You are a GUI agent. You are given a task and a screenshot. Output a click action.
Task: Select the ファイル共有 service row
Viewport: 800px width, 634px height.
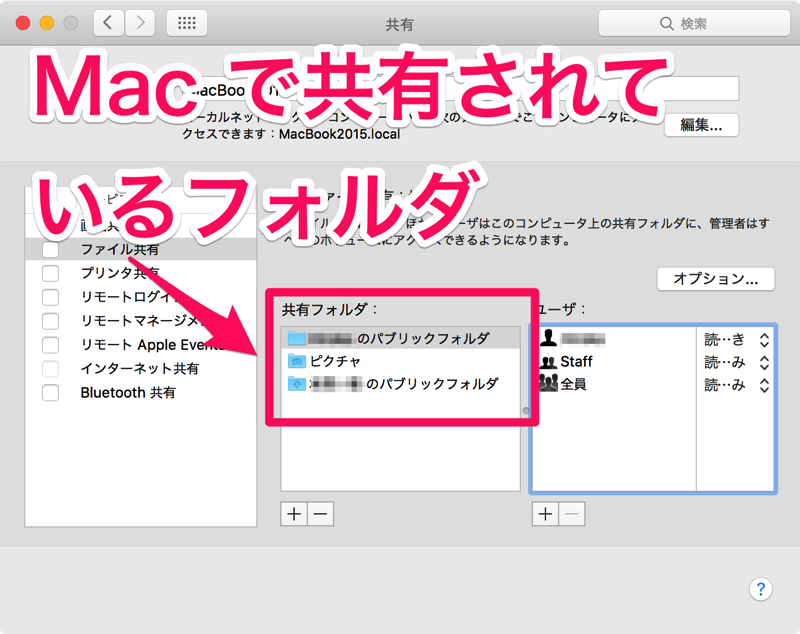point(141,249)
